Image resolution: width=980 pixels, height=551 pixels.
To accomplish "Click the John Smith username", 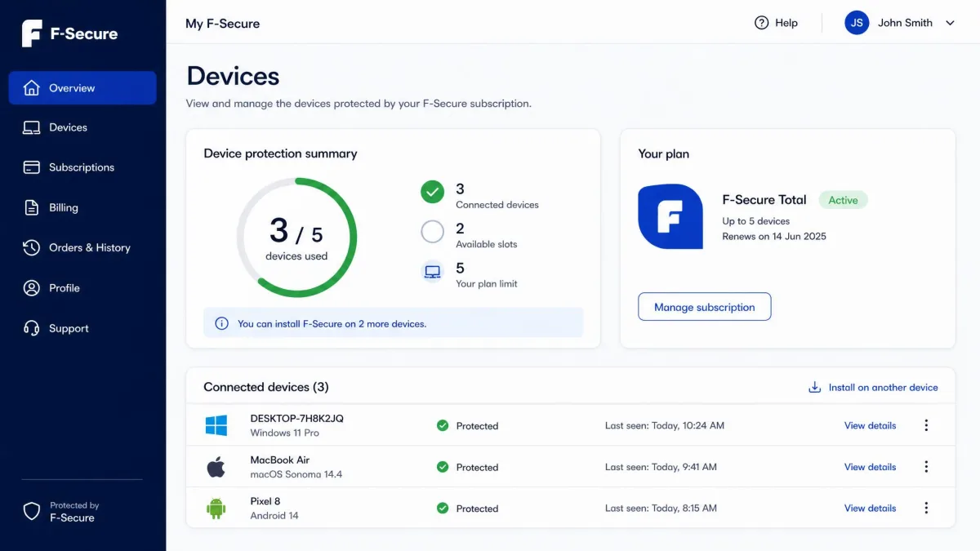I will (905, 23).
